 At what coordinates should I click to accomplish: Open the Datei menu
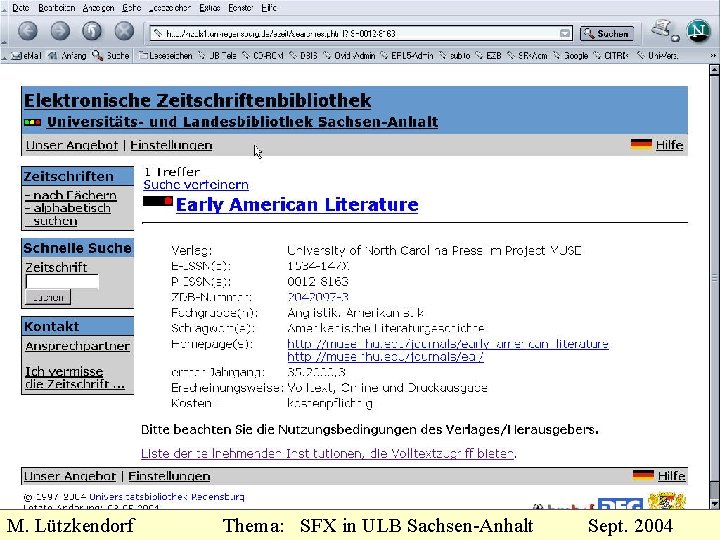21,8
